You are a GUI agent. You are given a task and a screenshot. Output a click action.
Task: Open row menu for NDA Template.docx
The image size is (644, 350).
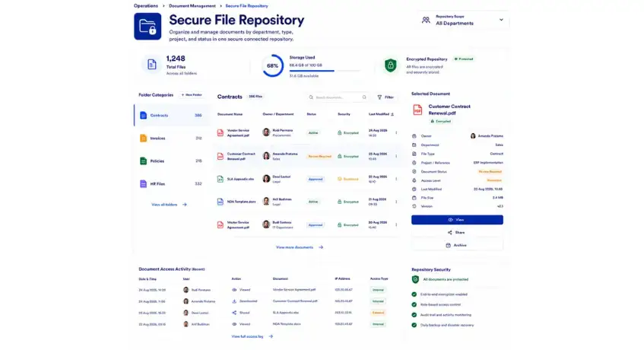point(396,202)
